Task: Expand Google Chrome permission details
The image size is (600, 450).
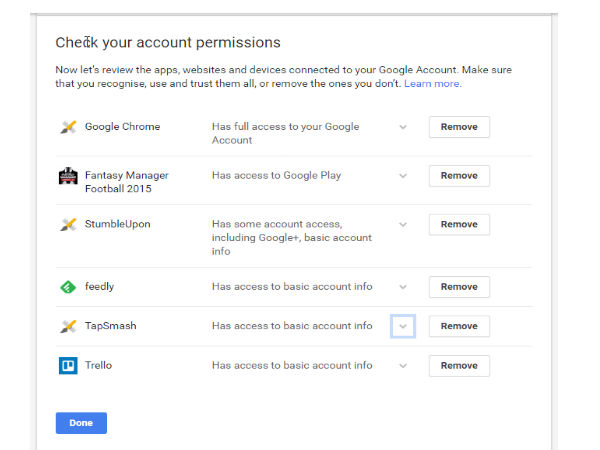Action: click(x=403, y=127)
